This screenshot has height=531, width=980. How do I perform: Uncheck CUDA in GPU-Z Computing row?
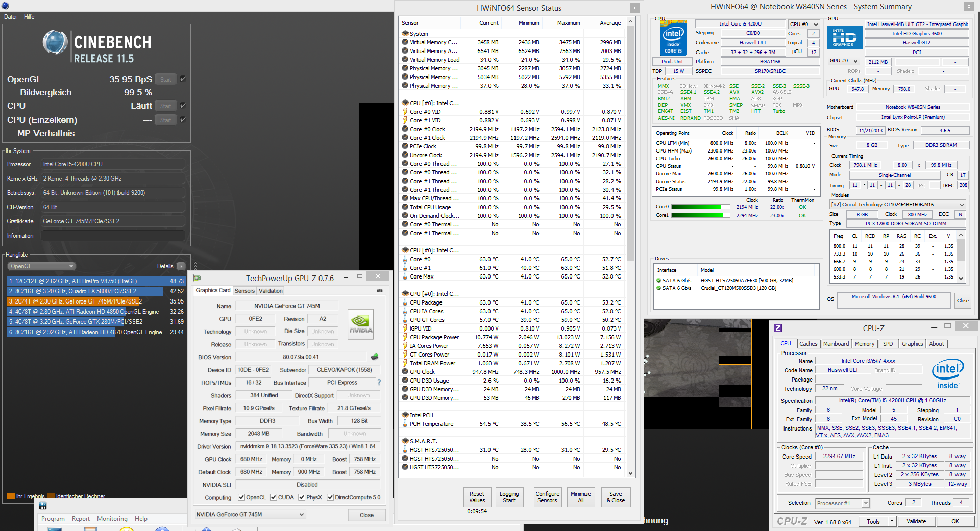(x=274, y=497)
